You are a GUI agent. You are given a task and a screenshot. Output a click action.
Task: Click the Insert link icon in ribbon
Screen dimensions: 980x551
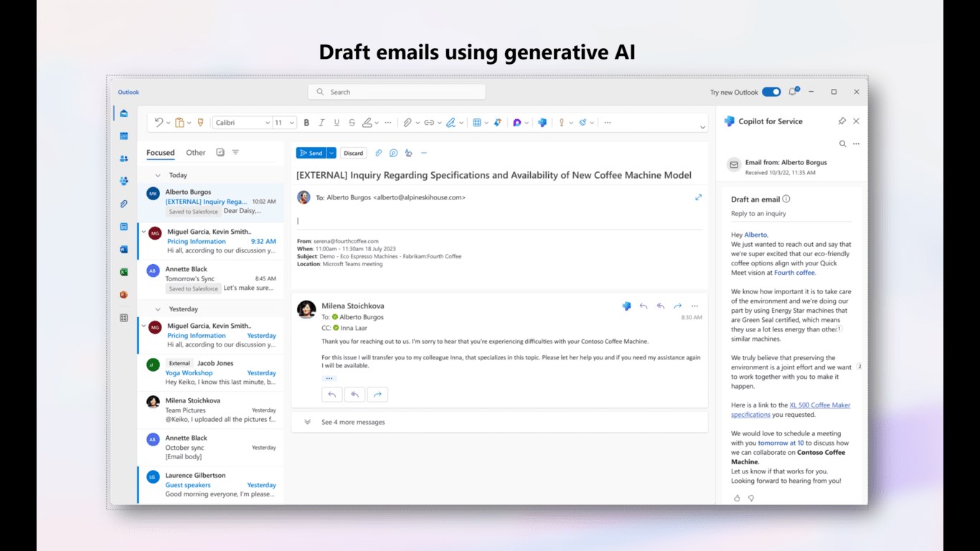point(429,123)
